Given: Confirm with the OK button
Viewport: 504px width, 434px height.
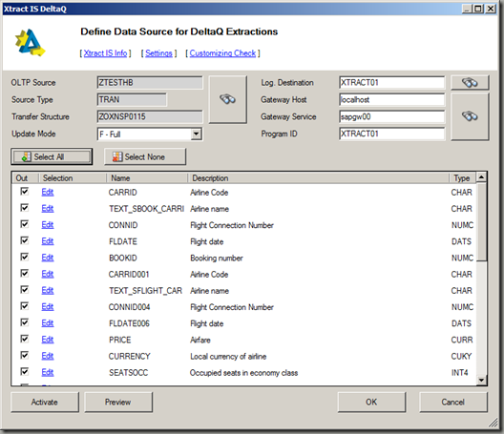Looking at the screenshot, I should point(371,402).
